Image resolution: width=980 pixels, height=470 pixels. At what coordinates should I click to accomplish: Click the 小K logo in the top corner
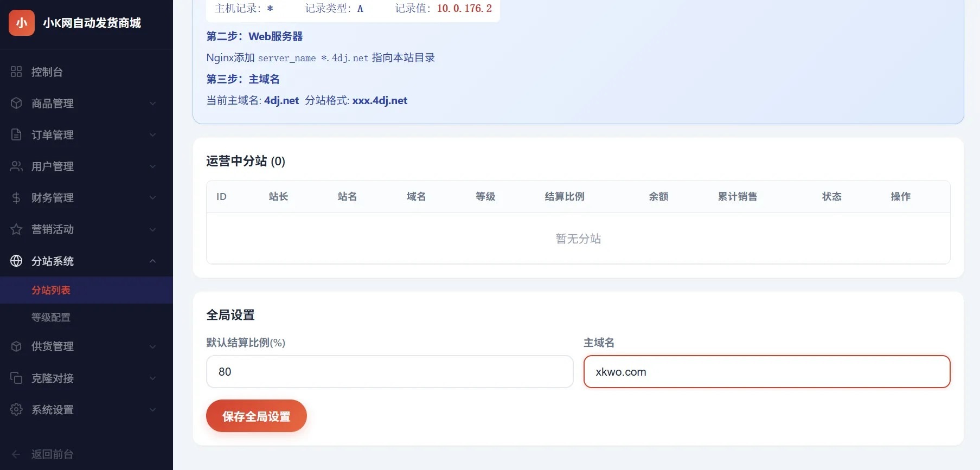pos(21,23)
